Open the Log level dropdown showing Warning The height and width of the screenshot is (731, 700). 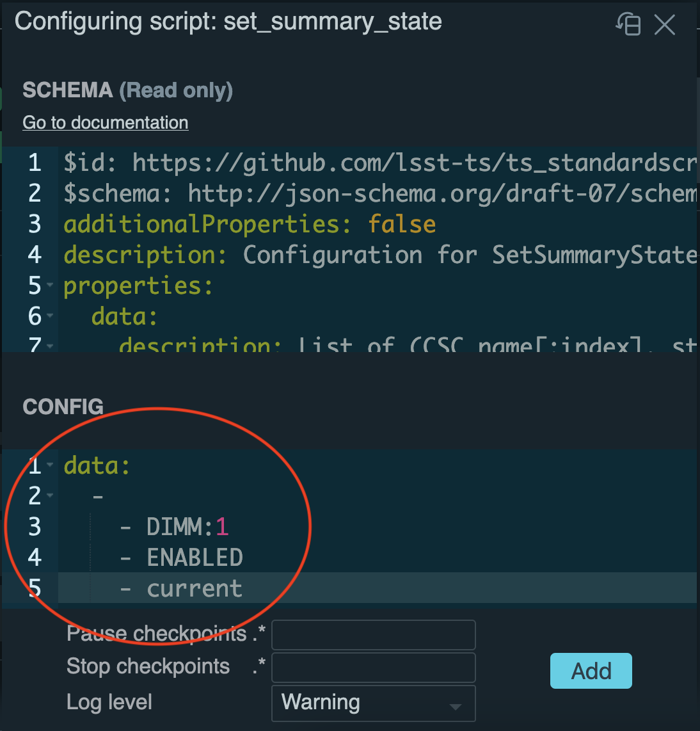click(373, 703)
